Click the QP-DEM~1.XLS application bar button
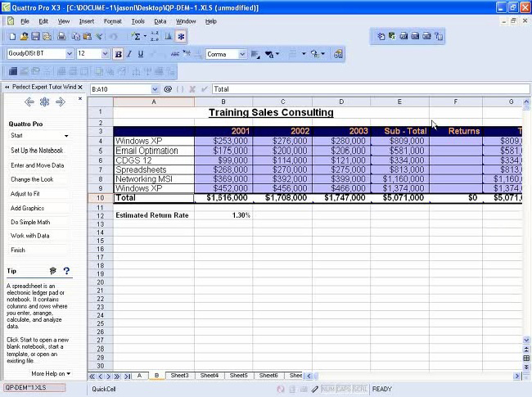This screenshot has height=397, width=532. (34, 387)
